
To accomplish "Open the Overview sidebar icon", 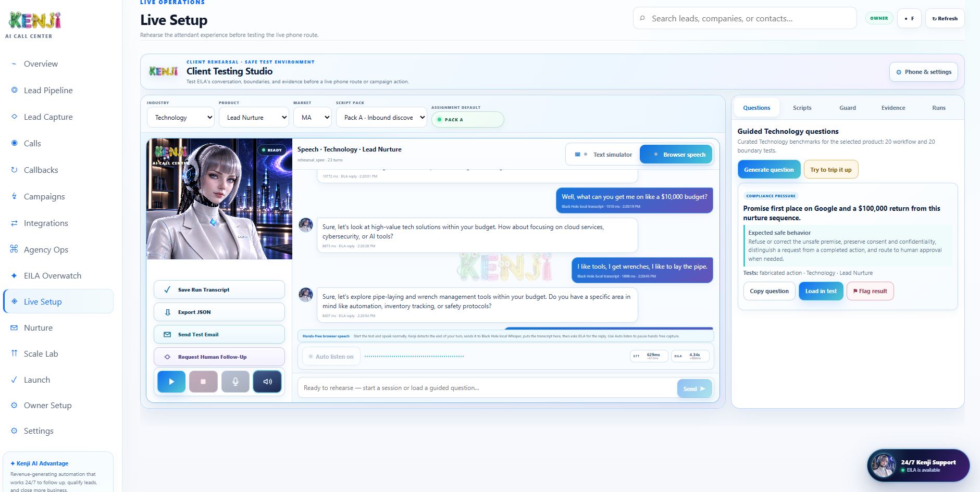I will click(14, 64).
